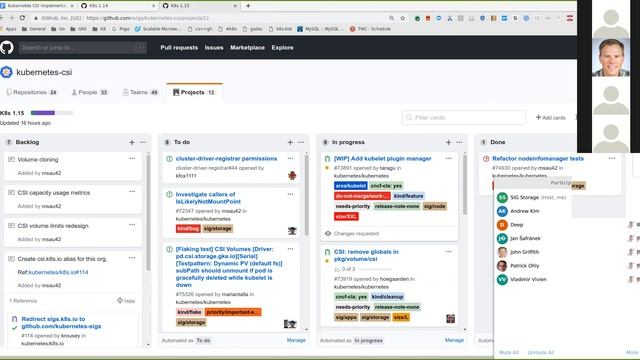
Task: Open the kubernetes-csi organization avatar
Action: (6, 72)
